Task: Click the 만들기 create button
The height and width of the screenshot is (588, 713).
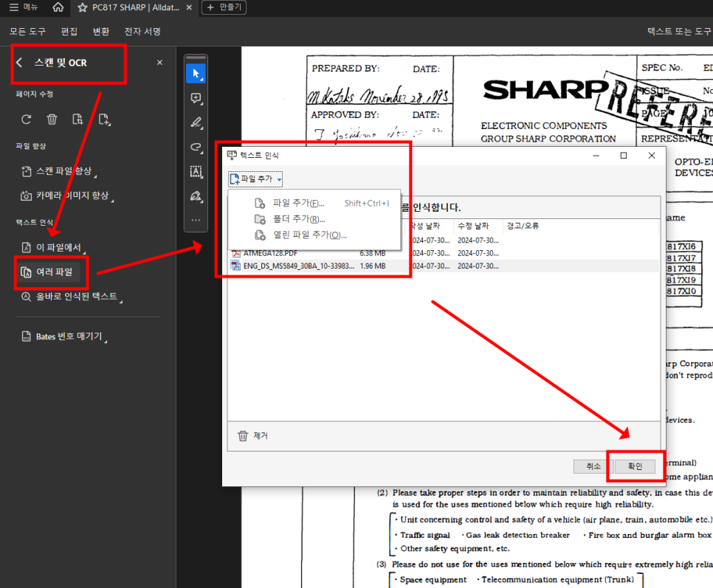Action: tap(224, 7)
